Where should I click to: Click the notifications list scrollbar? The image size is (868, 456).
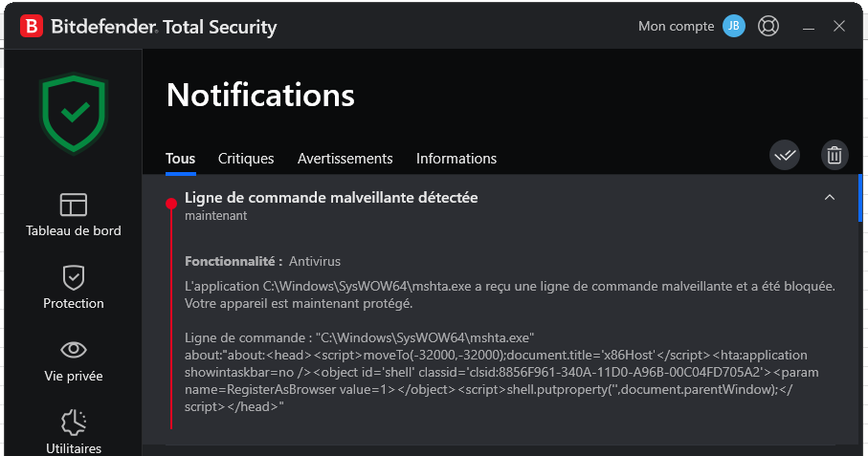coord(859,198)
